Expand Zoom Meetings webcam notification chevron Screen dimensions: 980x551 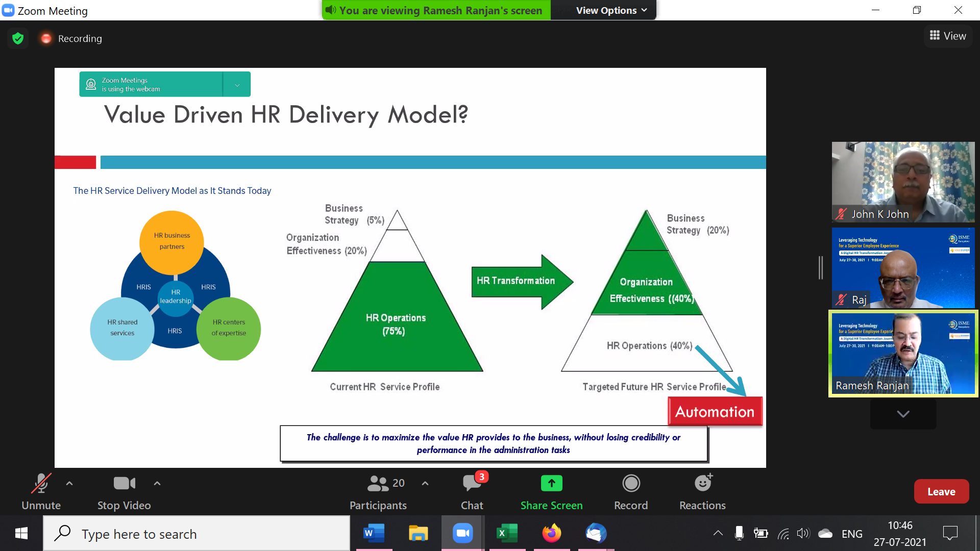237,85
